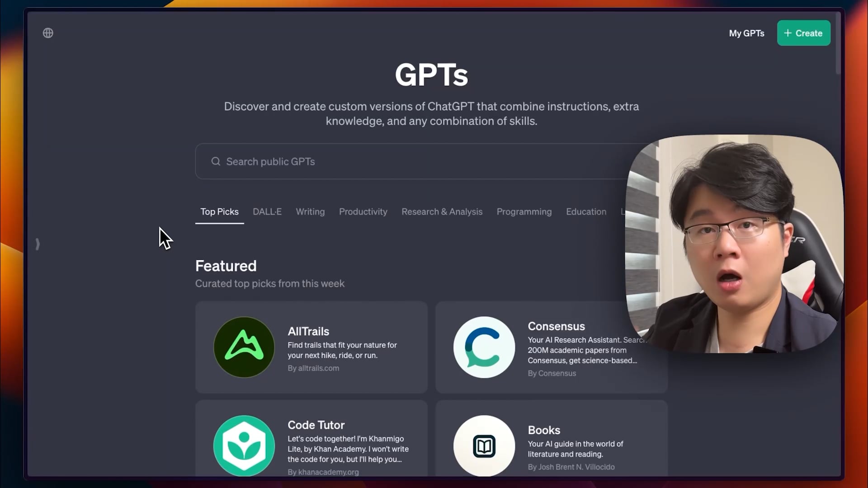Open the Productivity tab
This screenshot has width=868, height=488.
click(x=363, y=211)
